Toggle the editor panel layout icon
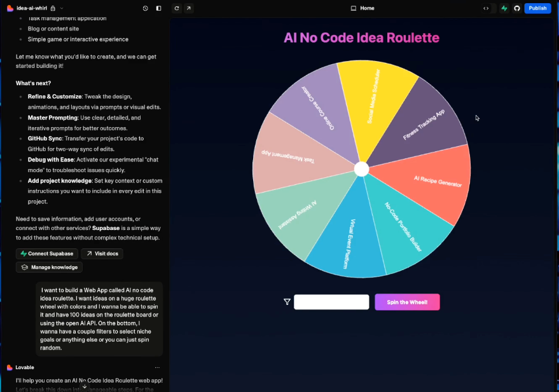The height and width of the screenshot is (392, 559). coord(158,8)
